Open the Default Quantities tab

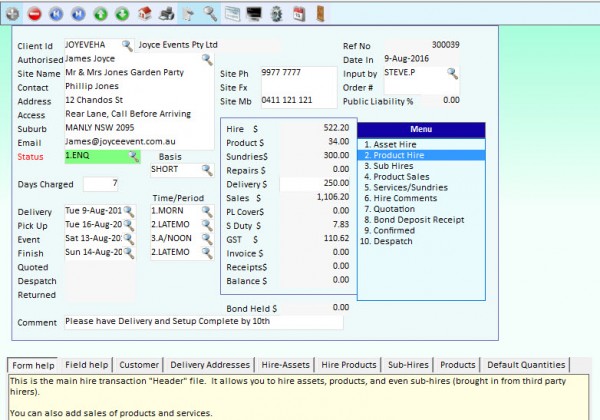[x=526, y=365]
